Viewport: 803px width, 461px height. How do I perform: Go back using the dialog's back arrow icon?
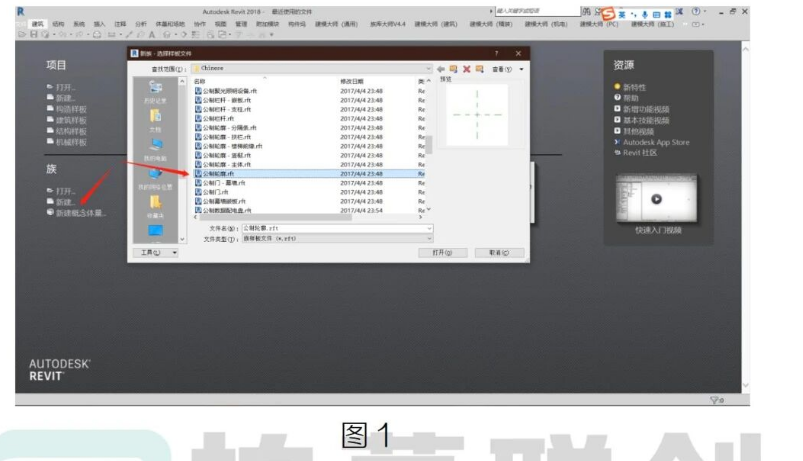tap(440, 69)
